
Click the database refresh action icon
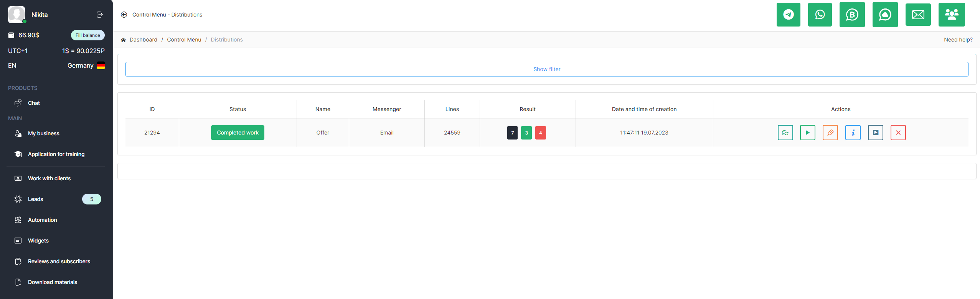785,133
